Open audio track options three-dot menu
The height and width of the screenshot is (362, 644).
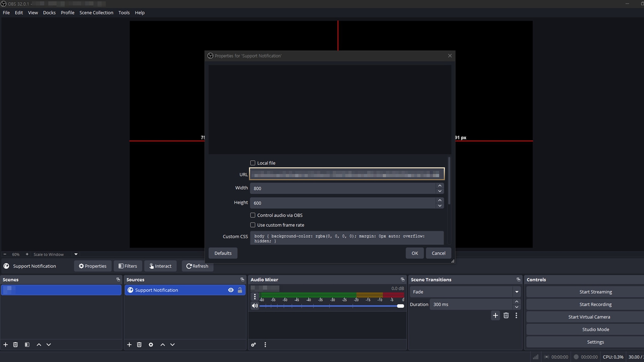point(255,297)
